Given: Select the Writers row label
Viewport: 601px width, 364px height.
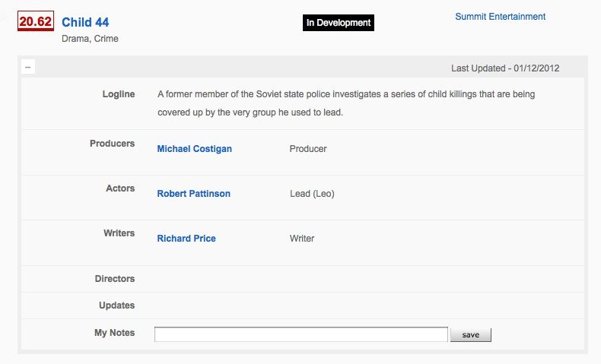Looking at the screenshot, I should tap(119, 233).
